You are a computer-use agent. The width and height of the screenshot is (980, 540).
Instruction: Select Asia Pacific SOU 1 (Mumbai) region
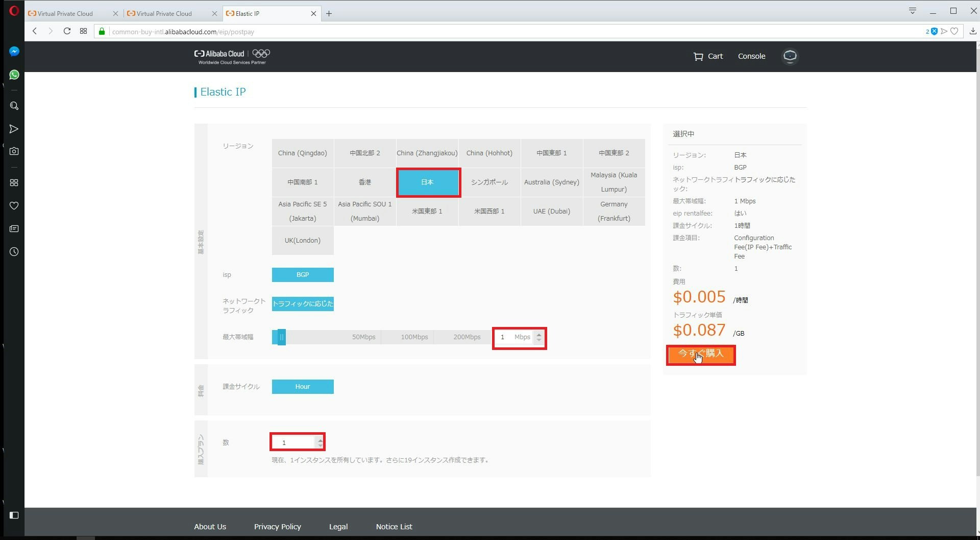(x=365, y=212)
